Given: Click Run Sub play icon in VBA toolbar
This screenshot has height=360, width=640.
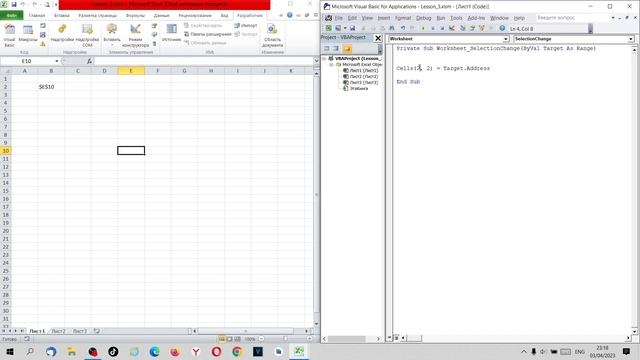Looking at the screenshot, I should coord(423,28).
